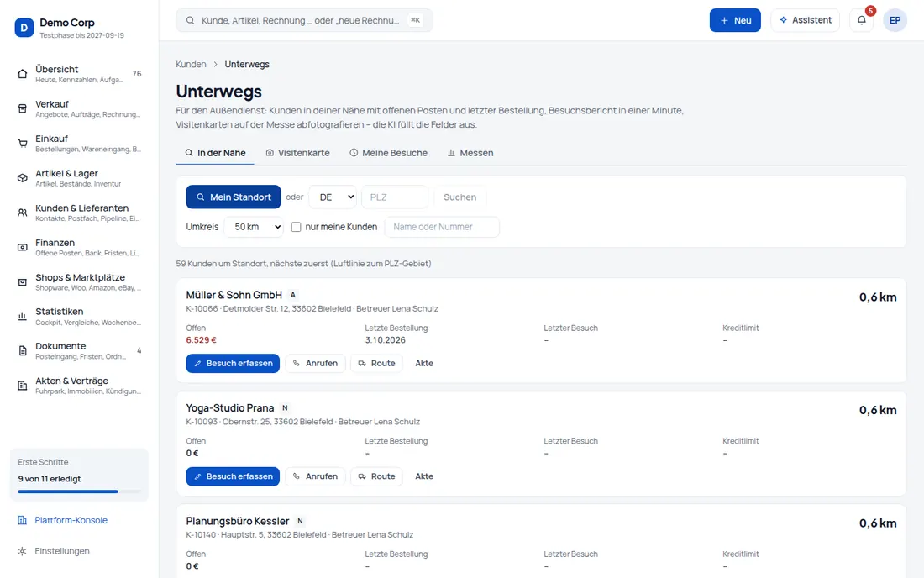The height and width of the screenshot is (578, 924).
Task: Click 'Besuch erfassen' for Yoga-Studio Prana
Action: (x=234, y=476)
